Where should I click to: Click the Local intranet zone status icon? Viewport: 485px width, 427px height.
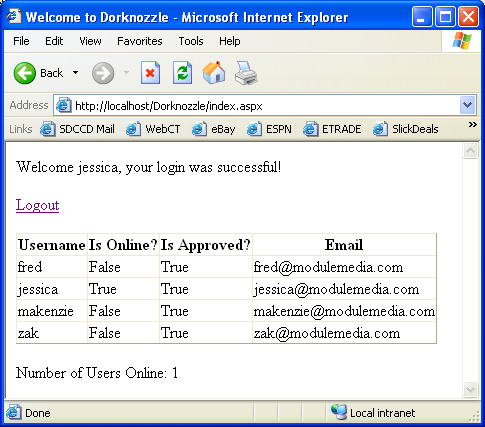tap(339, 412)
